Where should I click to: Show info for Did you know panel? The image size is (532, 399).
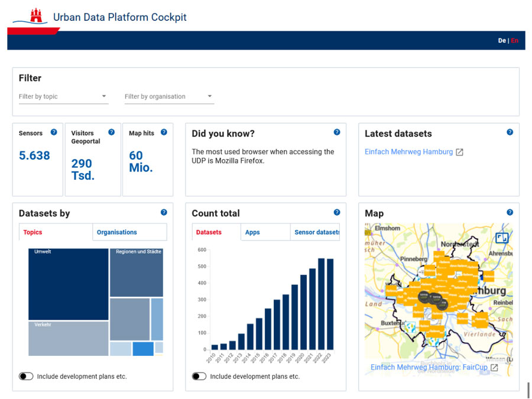[x=337, y=132]
